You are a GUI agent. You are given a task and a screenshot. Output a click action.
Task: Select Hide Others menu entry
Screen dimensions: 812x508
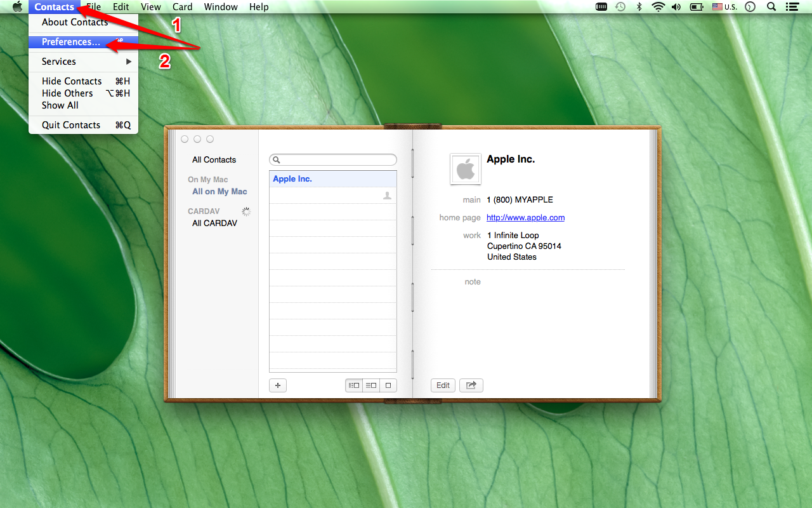(83, 93)
